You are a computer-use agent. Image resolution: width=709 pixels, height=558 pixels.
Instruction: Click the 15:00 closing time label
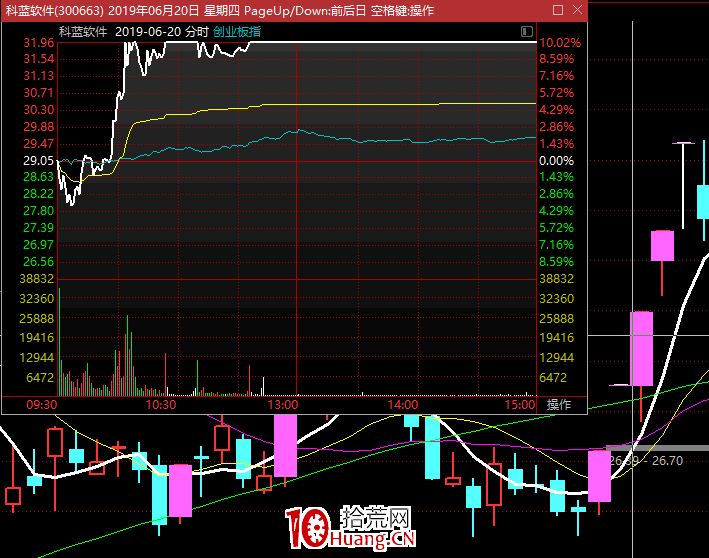520,404
